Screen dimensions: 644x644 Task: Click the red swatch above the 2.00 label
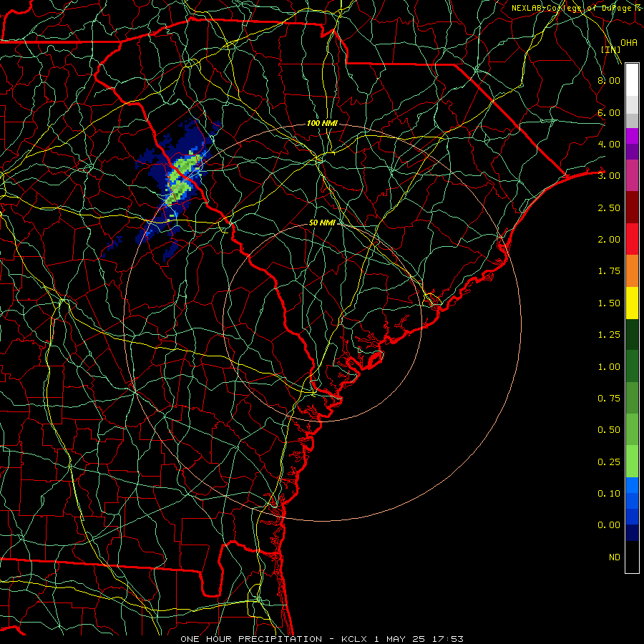pos(632,239)
